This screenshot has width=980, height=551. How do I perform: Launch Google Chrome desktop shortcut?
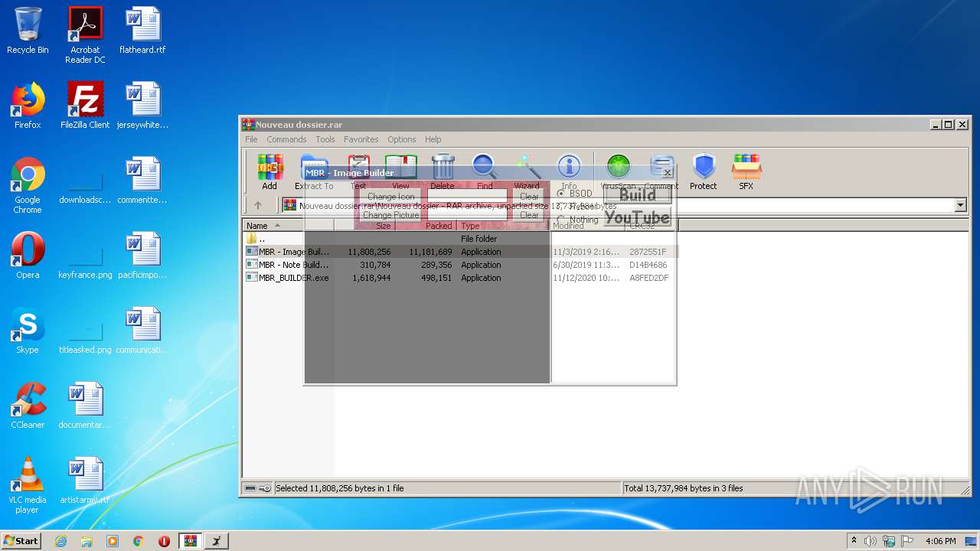[28, 185]
